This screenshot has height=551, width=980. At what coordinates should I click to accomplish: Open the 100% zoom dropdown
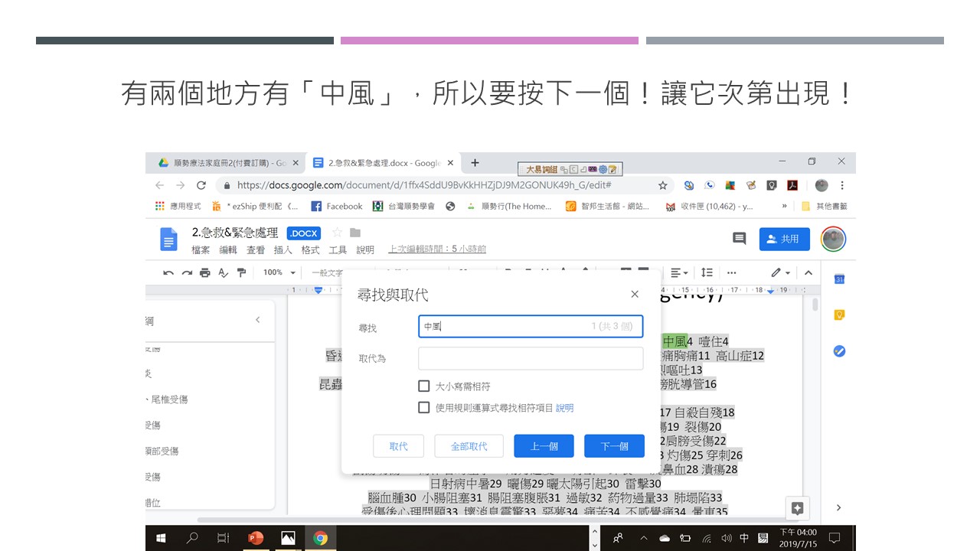[x=279, y=272]
